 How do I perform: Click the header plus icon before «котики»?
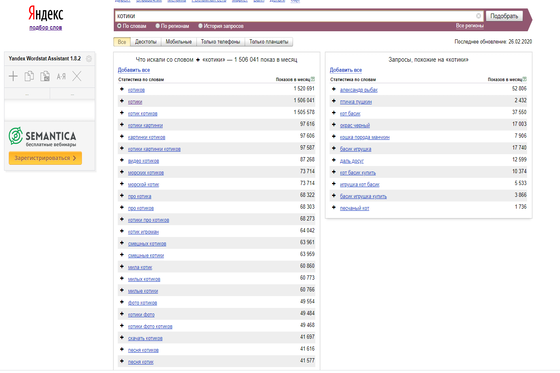tap(198, 60)
